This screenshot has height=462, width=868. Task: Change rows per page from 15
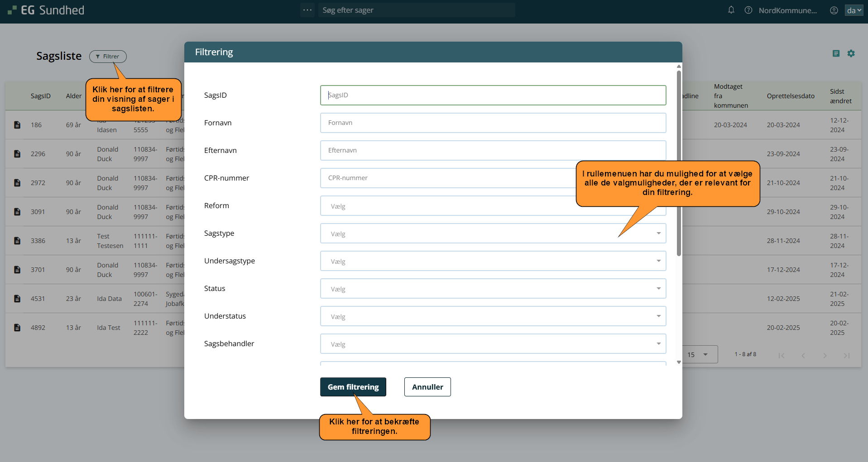pyautogui.click(x=700, y=354)
